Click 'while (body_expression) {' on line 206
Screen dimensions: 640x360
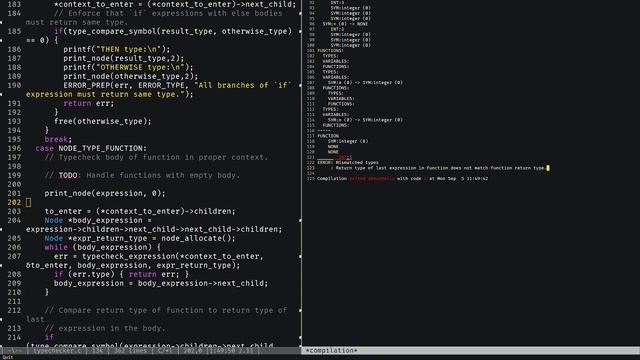(x=102, y=247)
